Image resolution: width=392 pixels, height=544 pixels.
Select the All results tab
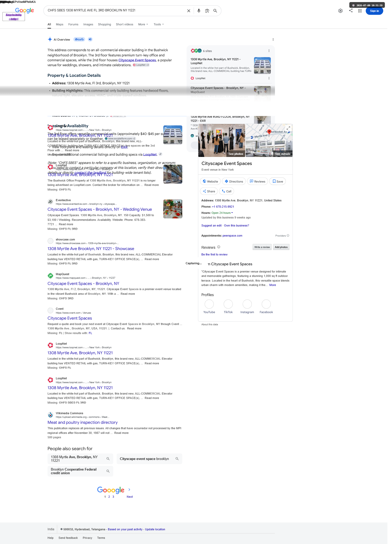point(49,24)
